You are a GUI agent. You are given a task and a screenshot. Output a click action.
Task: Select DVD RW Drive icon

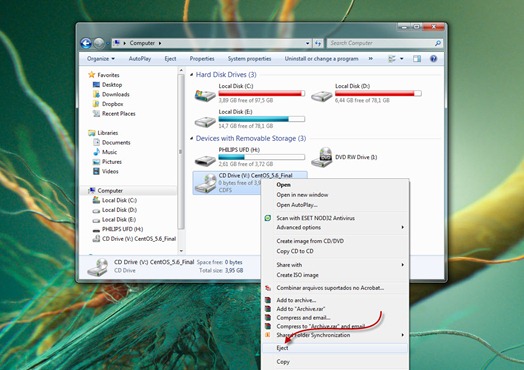[321, 157]
